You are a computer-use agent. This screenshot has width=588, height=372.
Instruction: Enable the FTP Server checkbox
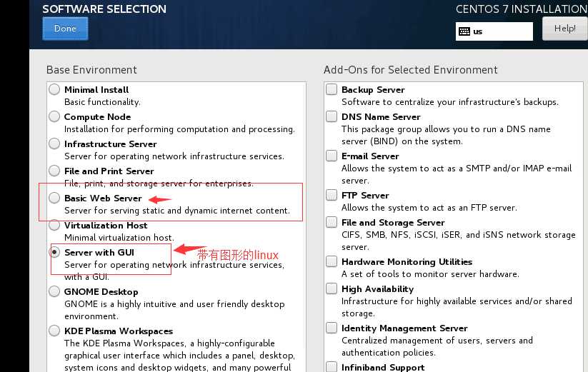pos(332,195)
